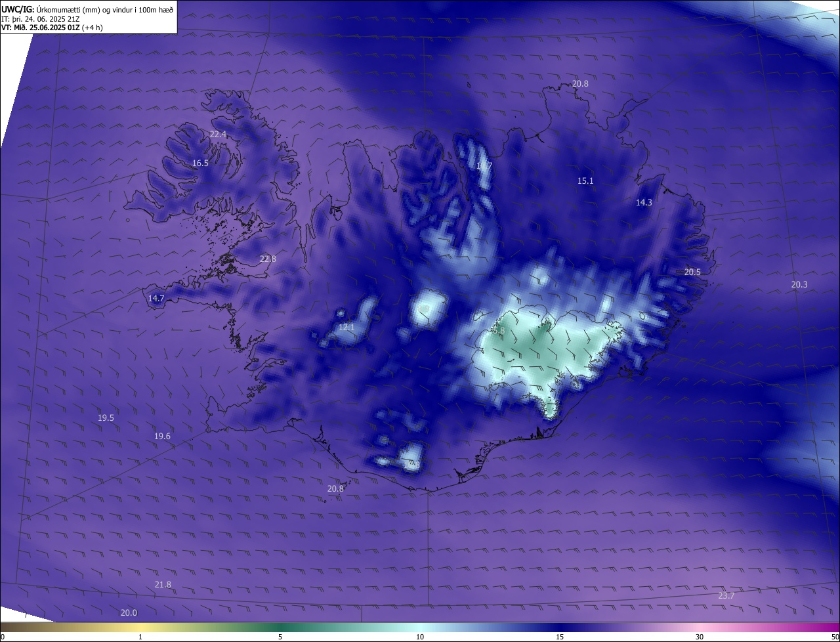Click the 15.1 value label
The image size is (840, 642).
click(x=585, y=181)
